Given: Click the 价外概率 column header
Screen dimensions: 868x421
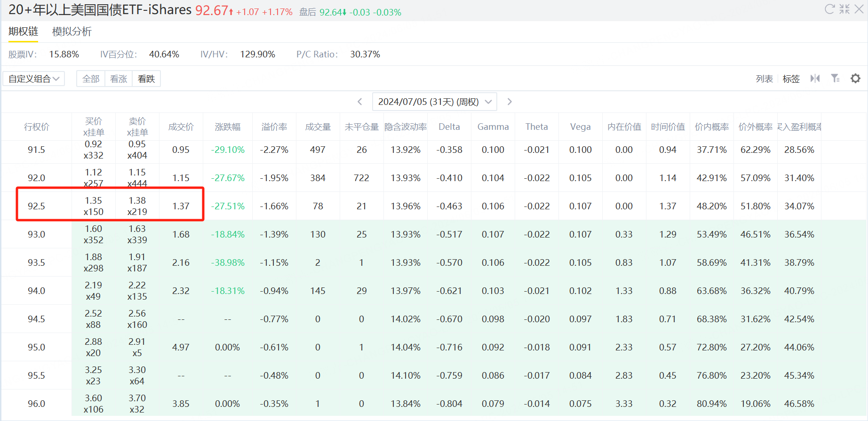Looking at the screenshot, I should [756, 127].
